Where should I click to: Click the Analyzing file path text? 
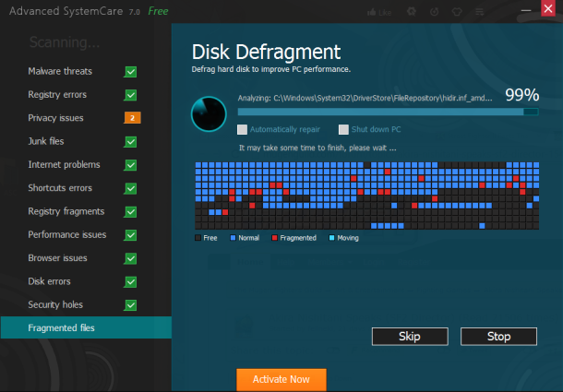(365, 98)
